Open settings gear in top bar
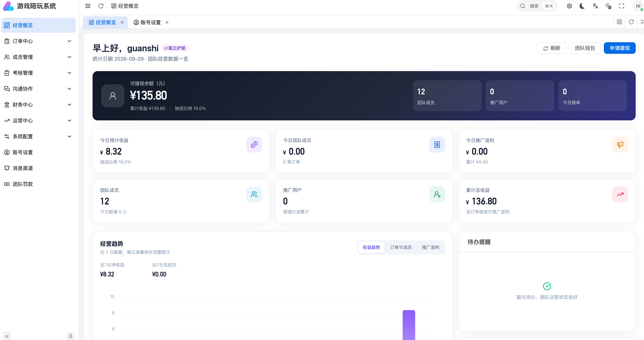The image size is (644, 340). (x=569, y=6)
